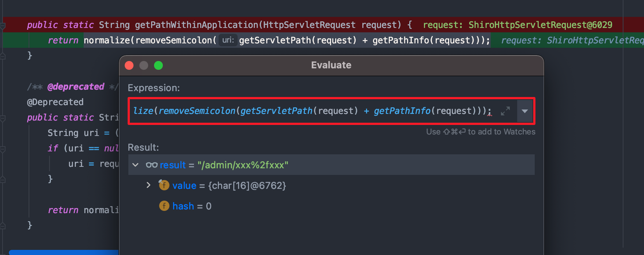Open the expression history dropdown arrow

[525, 111]
